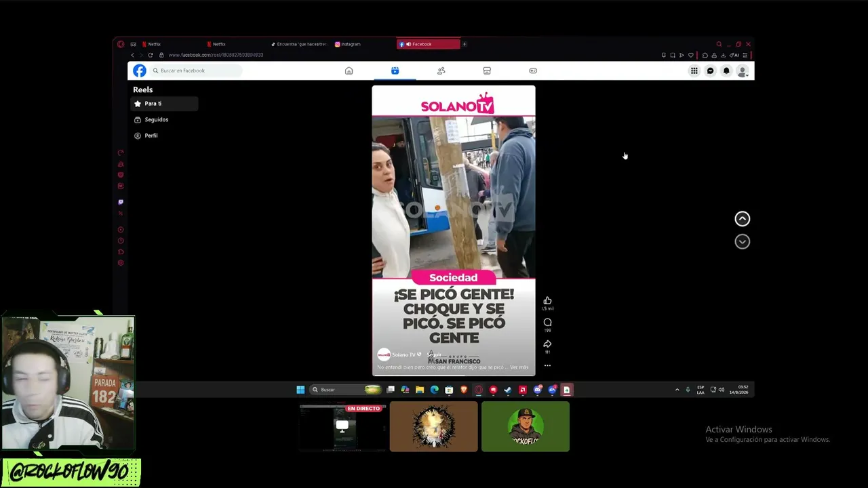Image resolution: width=868 pixels, height=488 pixels.
Task: Open the Facebook home logo
Action: click(x=139, y=70)
